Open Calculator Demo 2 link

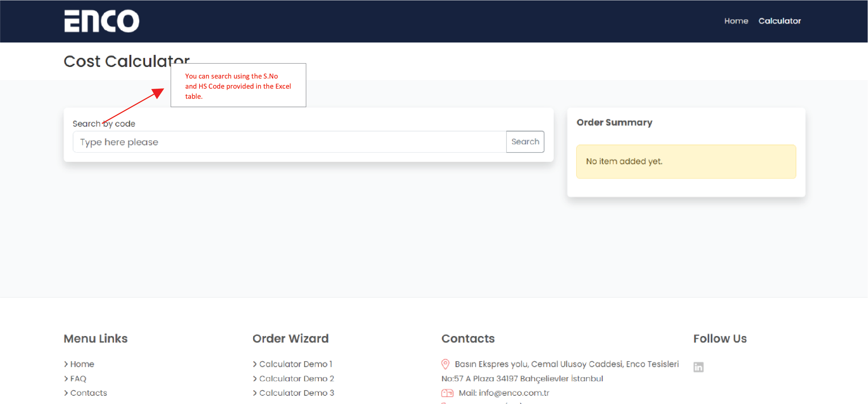(296, 378)
